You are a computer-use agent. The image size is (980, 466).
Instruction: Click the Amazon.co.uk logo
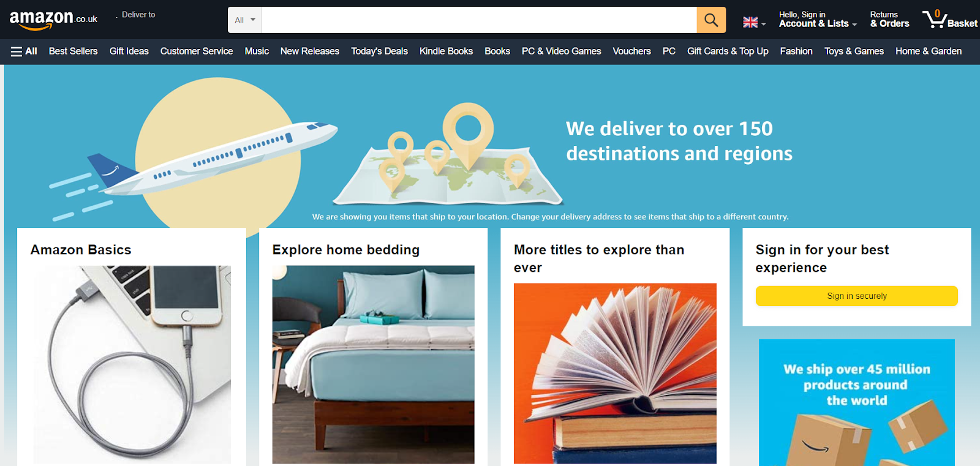(53, 20)
